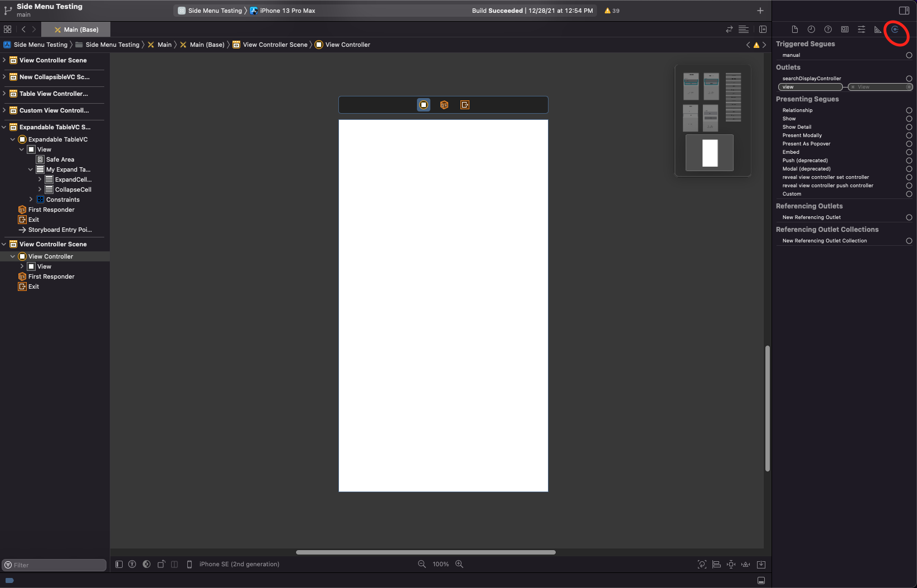The height and width of the screenshot is (588, 917).
Task: Open the Attributes inspector sliders icon
Action: pos(861,30)
